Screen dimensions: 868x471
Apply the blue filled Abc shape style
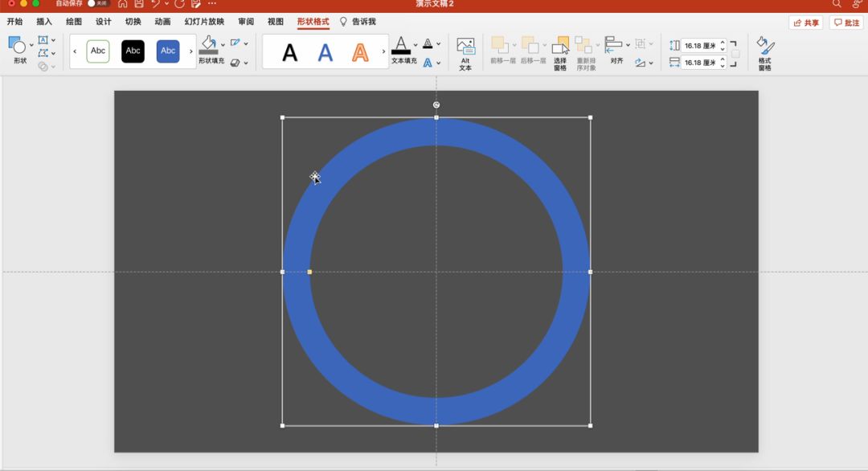tap(168, 51)
